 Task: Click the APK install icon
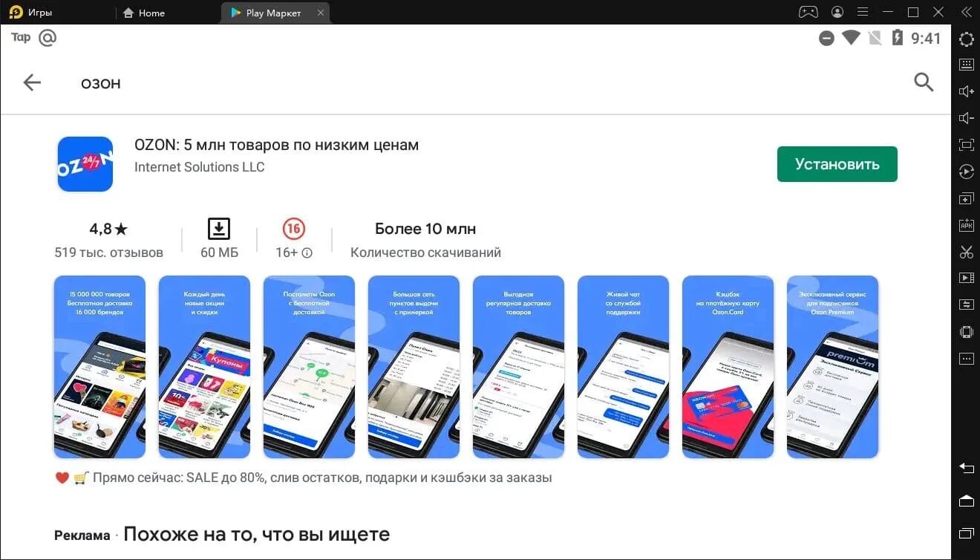[966, 225]
